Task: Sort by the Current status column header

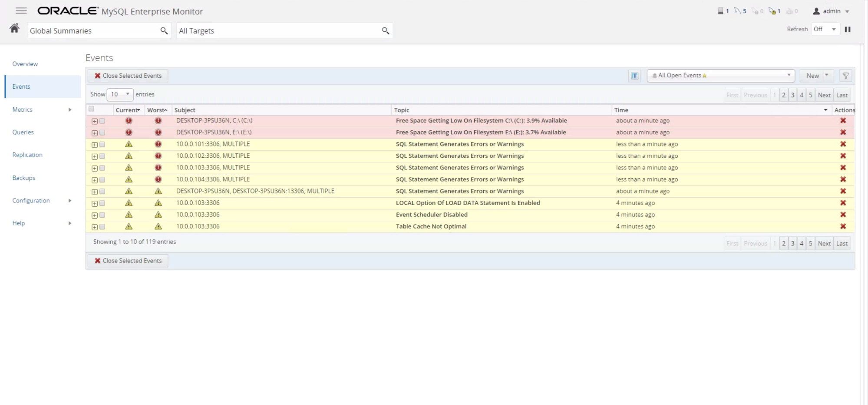Action: coord(128,110)
